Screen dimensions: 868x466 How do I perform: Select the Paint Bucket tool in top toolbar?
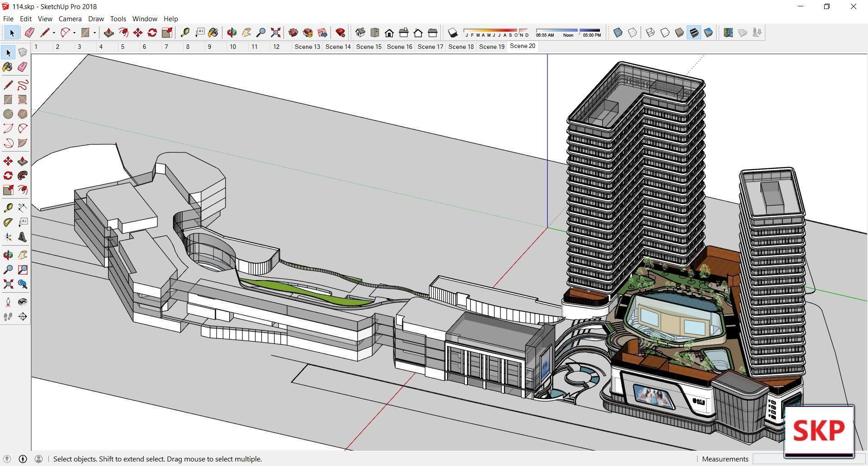point(213,33)
